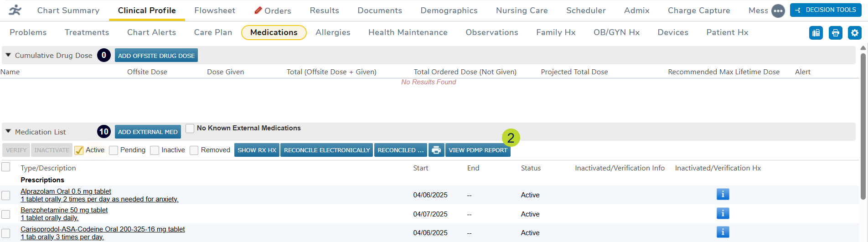Open the Decision Tools menu
The height and width of the screenshot is (242, 868).
(x=825, y=10)
